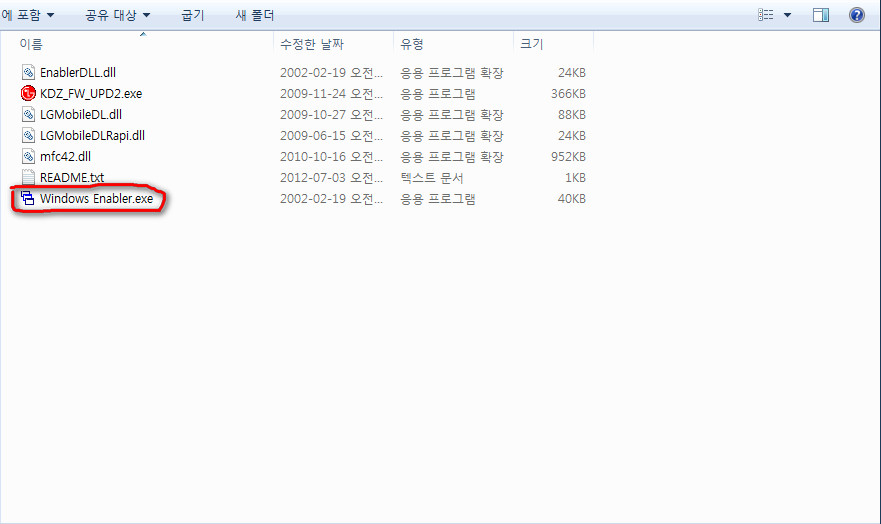Sort files by 크기 column header
This screenshot has width=881, height=524.
[x=530, y=44]
